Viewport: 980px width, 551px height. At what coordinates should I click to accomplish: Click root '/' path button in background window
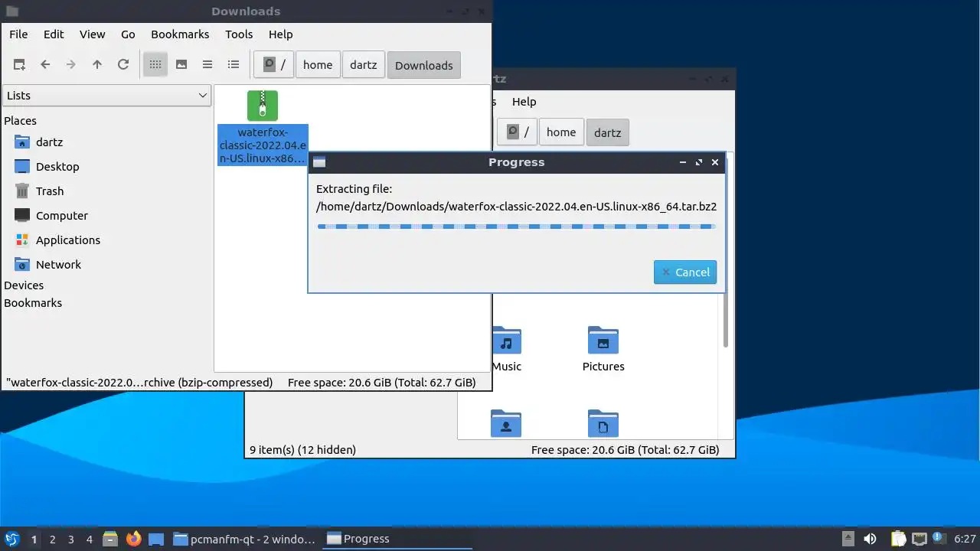tap(518, 132)
